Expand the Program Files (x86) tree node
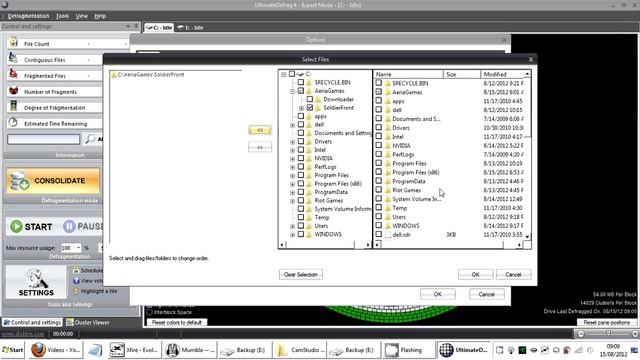The width and height of the screenshot is (640, 360). (x=293, y=184)
